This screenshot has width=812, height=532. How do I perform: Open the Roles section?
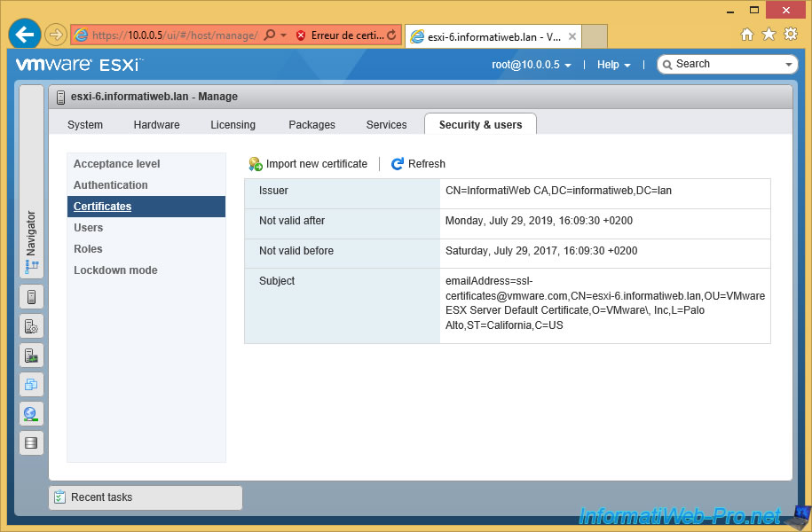click(146, 249)
